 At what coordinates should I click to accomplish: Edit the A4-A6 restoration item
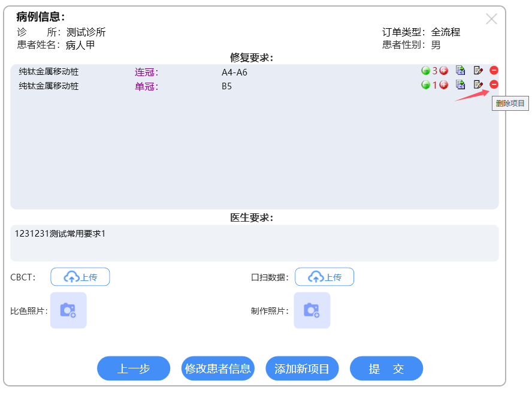point(477,70)
